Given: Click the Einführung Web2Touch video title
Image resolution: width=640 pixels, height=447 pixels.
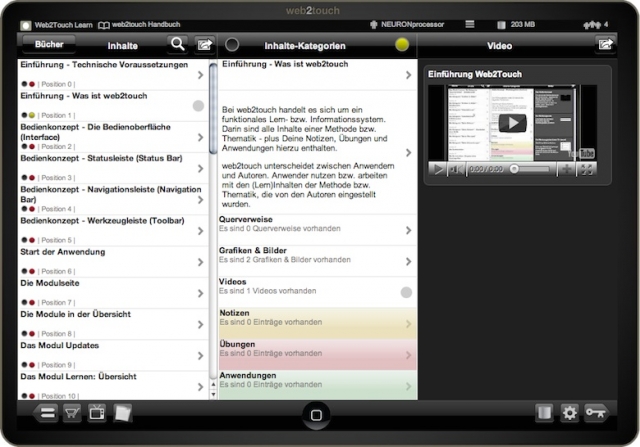Looking at the screenshot, I should 475,74.
